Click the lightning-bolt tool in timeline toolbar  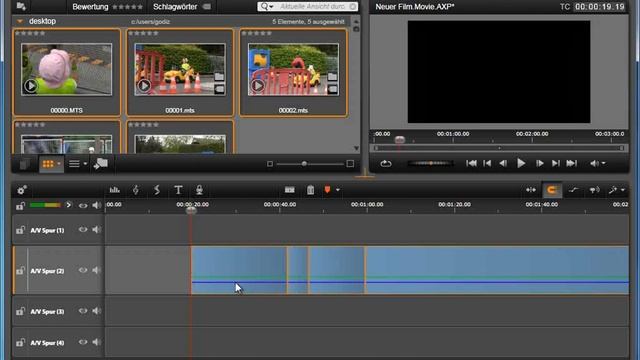point(157,190)
